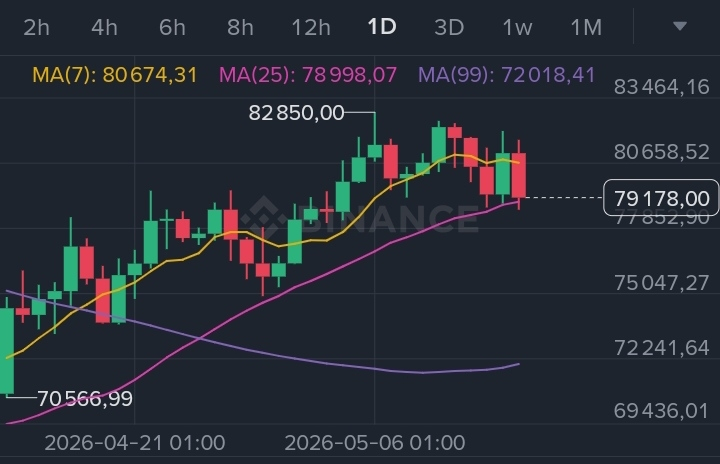Click the MA(25): 78 998,07 indicator label
The image size is (720, 464).
[x=308, y=75]
